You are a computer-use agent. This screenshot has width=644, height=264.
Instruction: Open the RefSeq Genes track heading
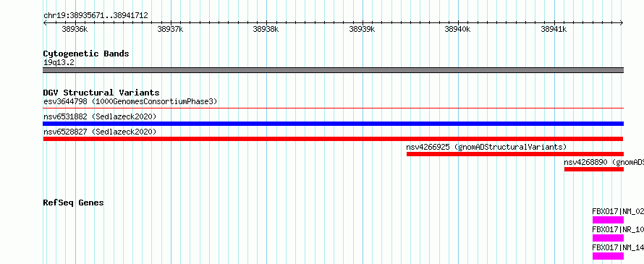pyautogui.click(x=74, y=203)
